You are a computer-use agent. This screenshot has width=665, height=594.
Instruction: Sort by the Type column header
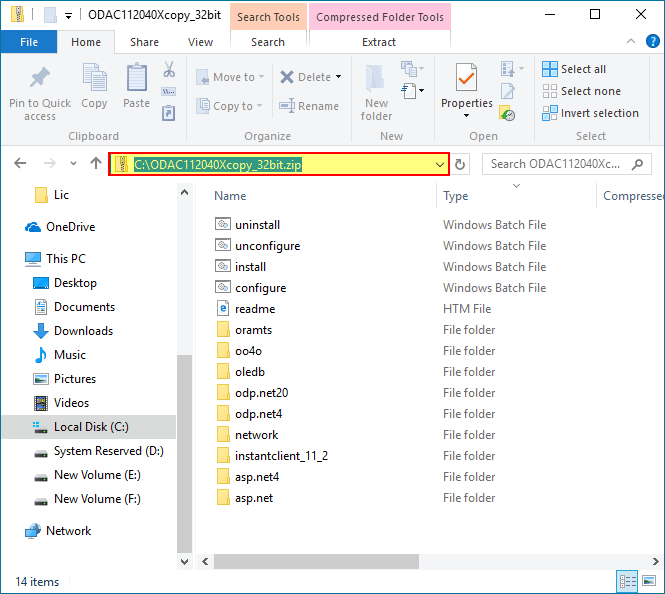coord(455,196)
